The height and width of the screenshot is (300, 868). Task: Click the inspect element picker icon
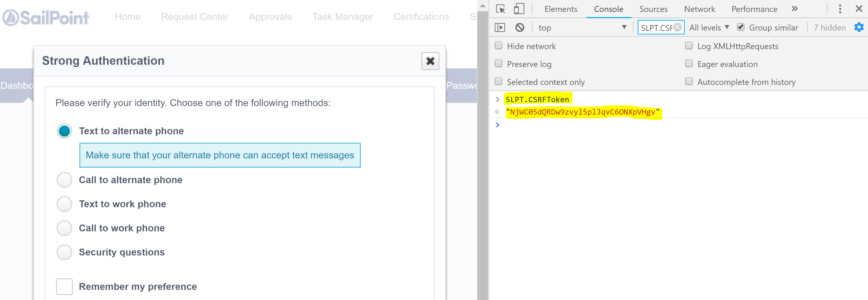[x=500, y=9]
